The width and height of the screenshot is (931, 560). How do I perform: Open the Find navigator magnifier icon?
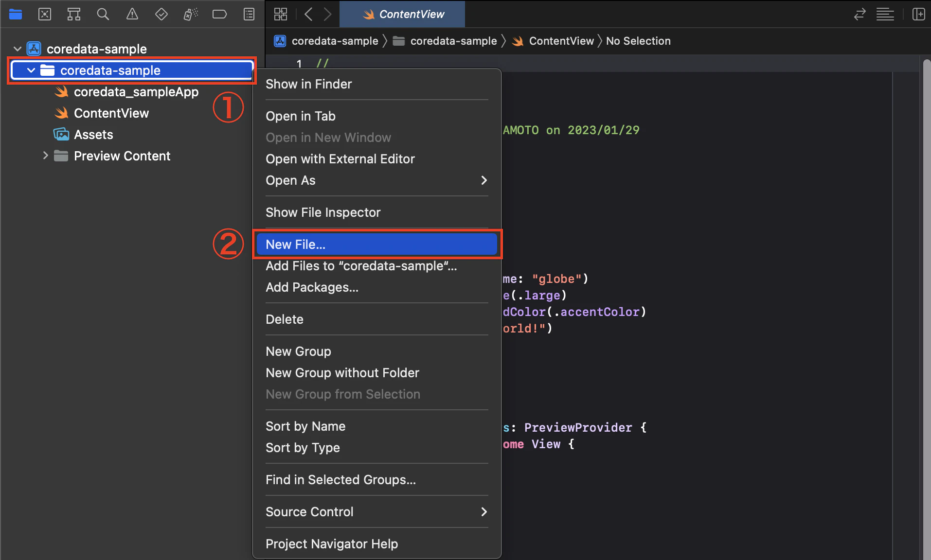pos(103,14)
